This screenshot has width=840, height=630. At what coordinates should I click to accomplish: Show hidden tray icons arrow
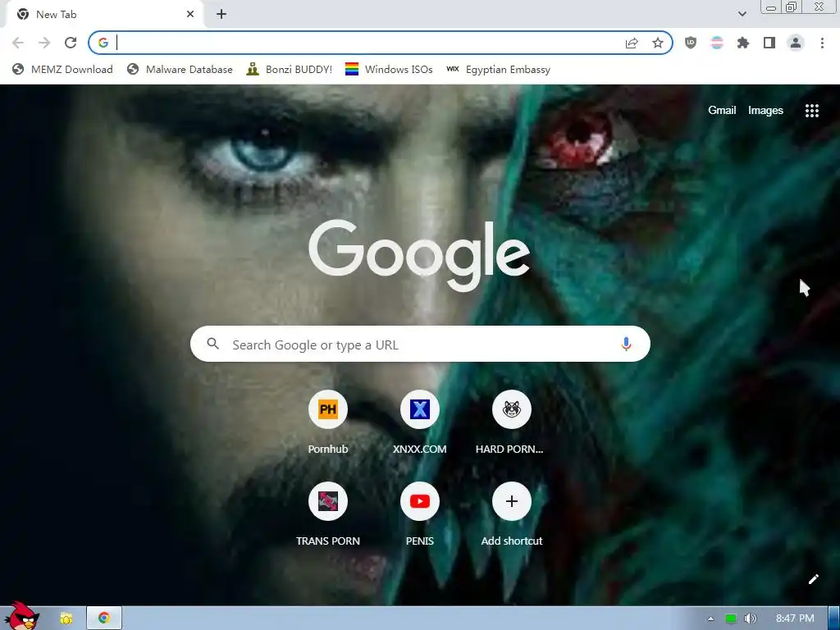(710, 619)
